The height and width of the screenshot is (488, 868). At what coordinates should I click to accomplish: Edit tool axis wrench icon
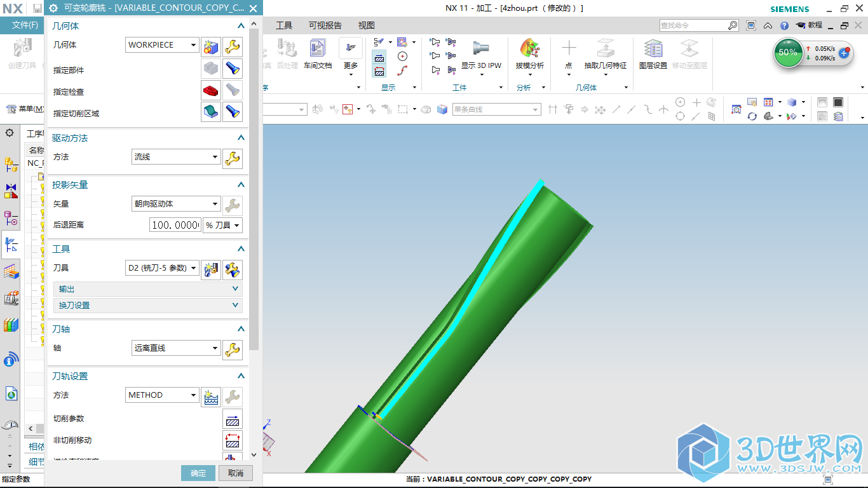click(x=233, y=349)
